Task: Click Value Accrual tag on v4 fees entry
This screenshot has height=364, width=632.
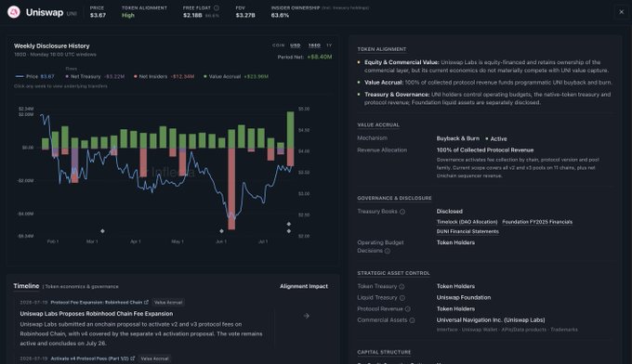Action: tap(155, 358)
